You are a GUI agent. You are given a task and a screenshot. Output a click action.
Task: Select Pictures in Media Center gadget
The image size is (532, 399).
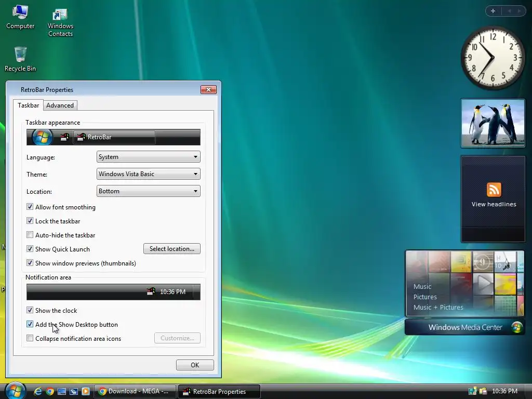425,297
